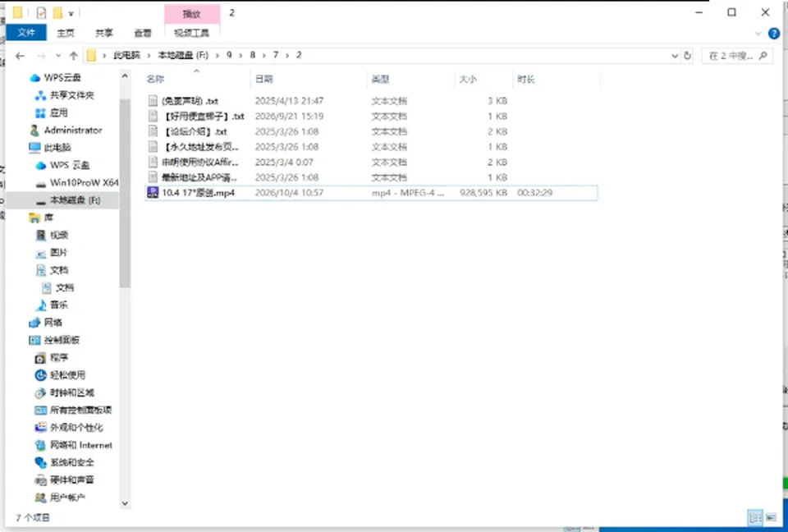This screenshot has width=788, height=532.
Task: Open the 视频工具 ribbon tab
Action: point(191,33)
